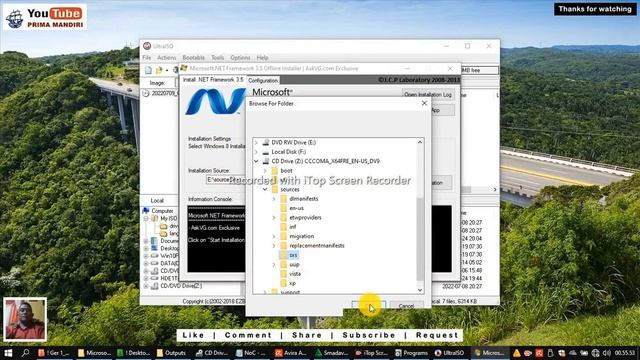The width and height of the screenshot is (640, 360).
Task: Select CD Drive (Z:) CCCOMA_X64FRE_EN-US_DV9
Action: click(325, 161)
